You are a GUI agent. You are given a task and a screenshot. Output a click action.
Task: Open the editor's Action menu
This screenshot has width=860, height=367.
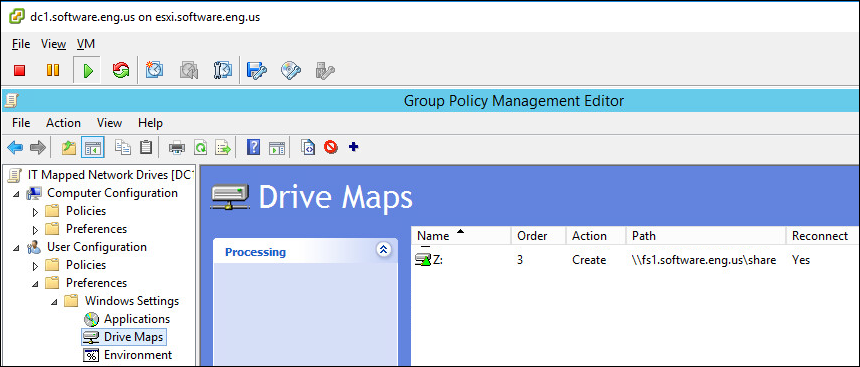click(63, 123)
